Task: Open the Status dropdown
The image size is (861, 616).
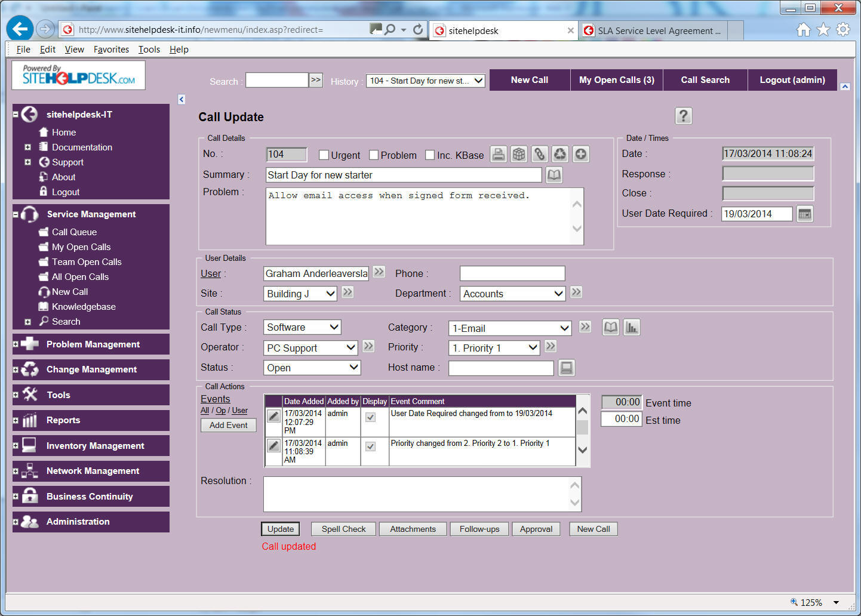Action: click(x=312, y=368)
